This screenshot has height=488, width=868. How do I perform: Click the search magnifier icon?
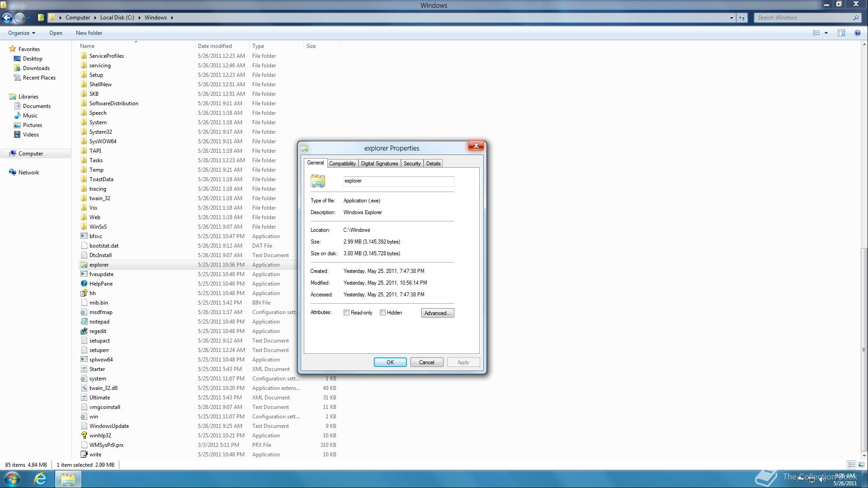pyautogui.click(x=856, y=18)
